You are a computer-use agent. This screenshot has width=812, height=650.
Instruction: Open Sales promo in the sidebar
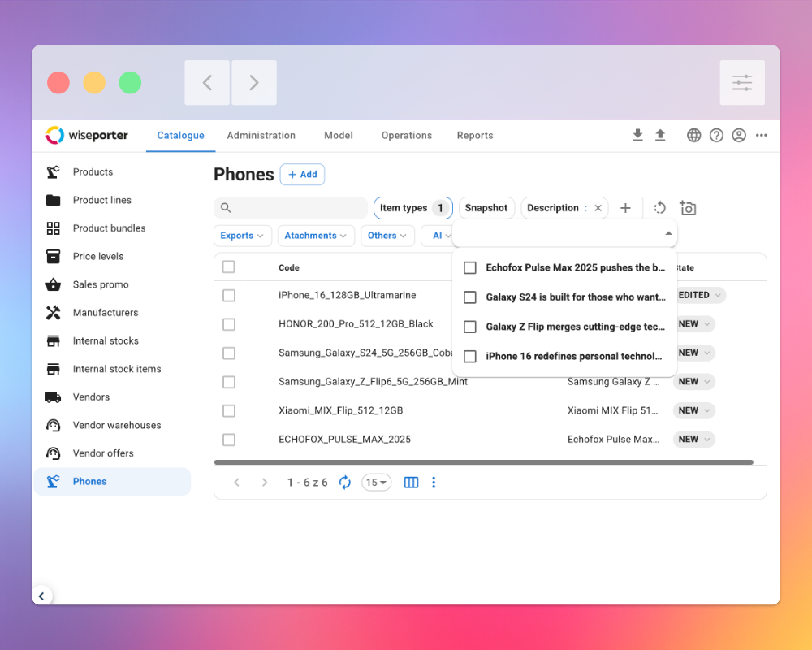tap(112, 284)
